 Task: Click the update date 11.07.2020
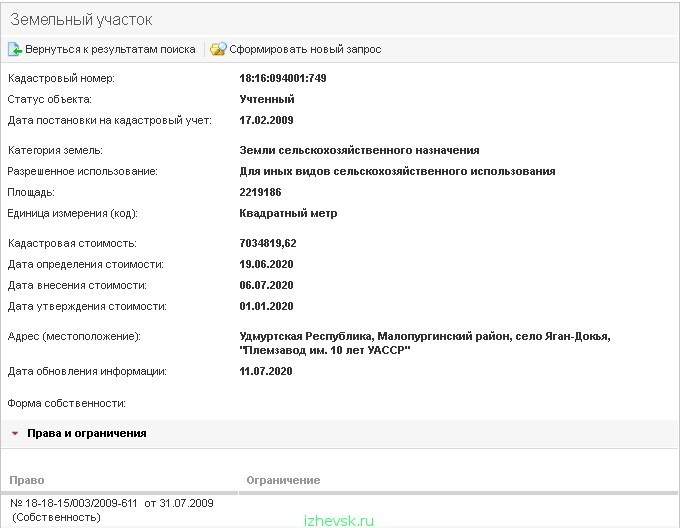tap(266, 371)
